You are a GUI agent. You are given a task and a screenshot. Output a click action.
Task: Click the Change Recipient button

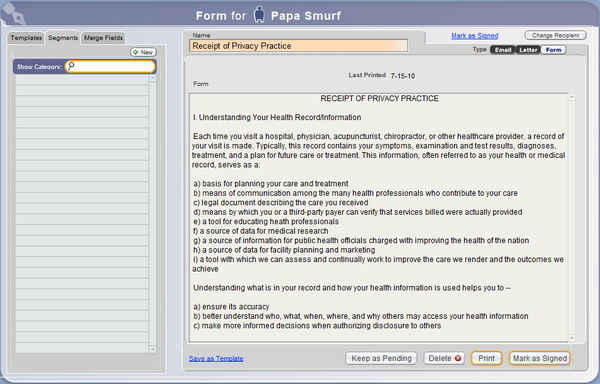click(555, 35)
